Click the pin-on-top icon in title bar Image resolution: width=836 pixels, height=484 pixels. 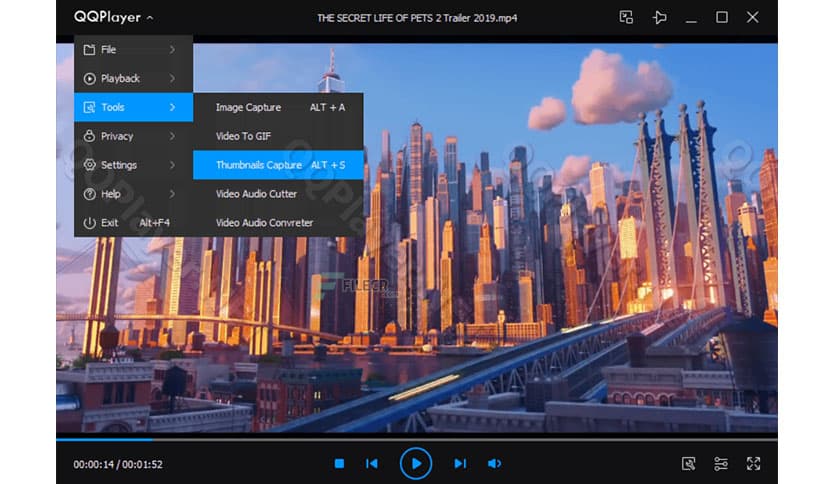point(660,17)
